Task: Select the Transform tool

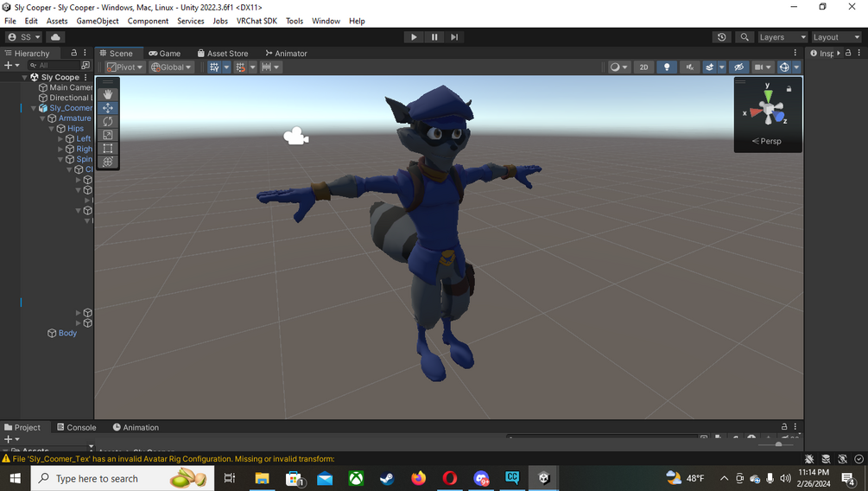Action: coord(108,162)
